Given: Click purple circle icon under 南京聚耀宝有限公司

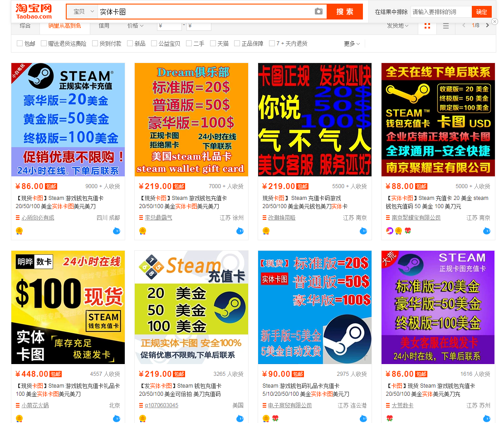Looking at the screenshot, I should tap(390, 231).
